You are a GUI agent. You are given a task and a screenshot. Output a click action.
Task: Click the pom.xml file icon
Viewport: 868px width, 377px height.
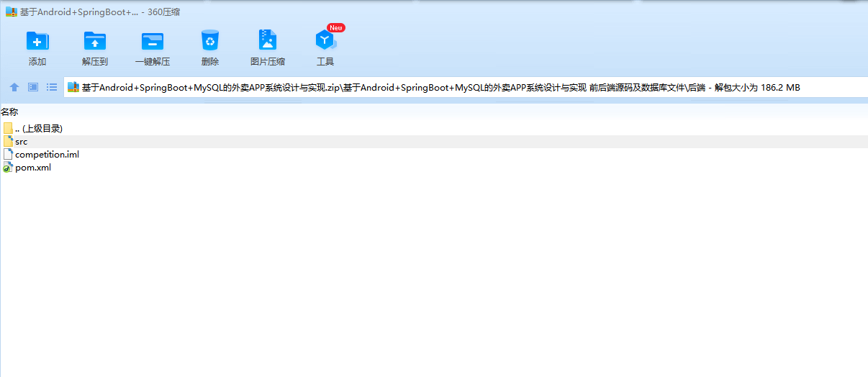pos(8,168)
